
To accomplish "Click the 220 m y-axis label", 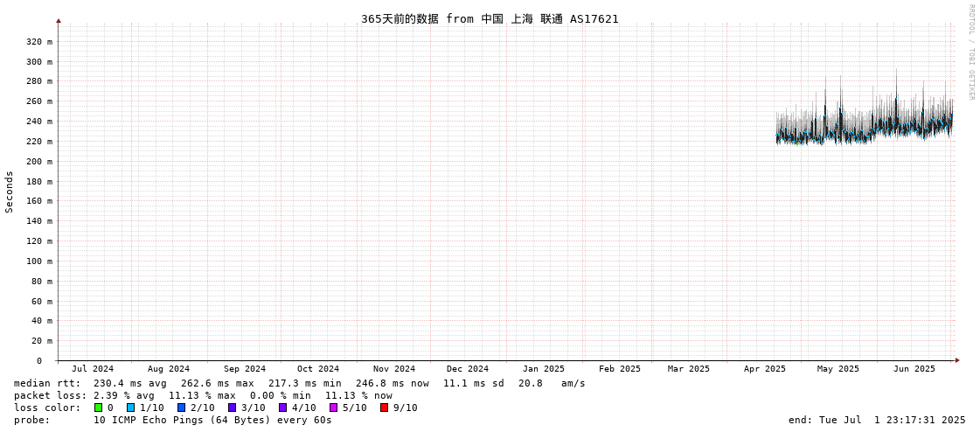I will (38, 142).
